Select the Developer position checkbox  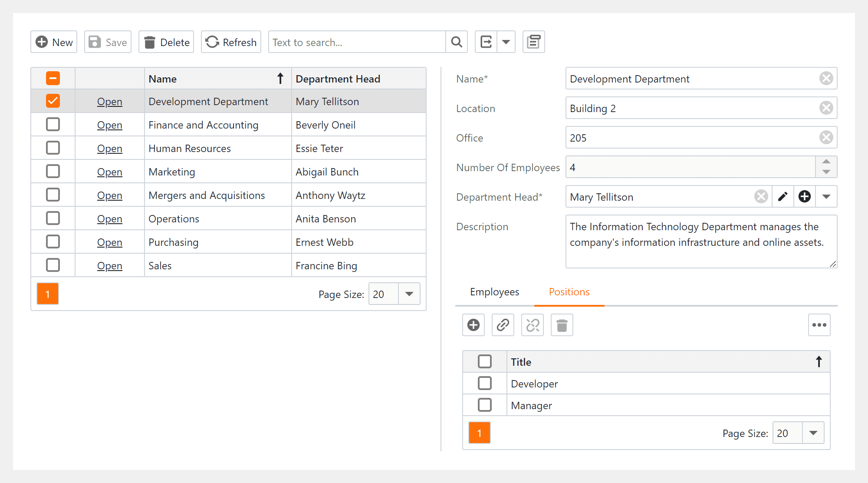(x=485, y=384)
